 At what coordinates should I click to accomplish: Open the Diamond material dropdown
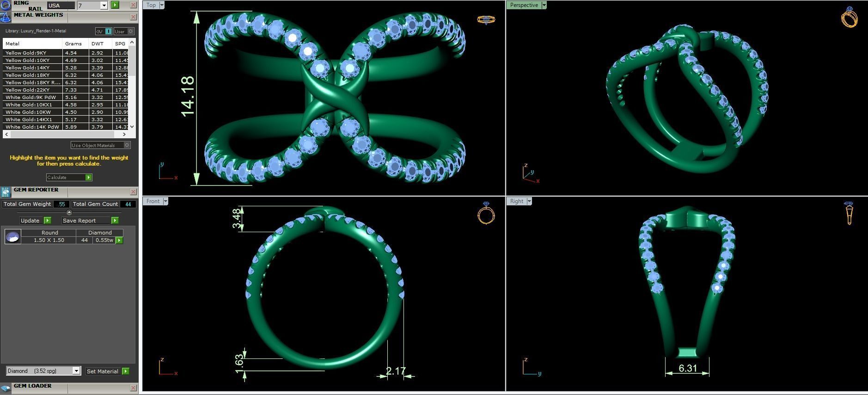tap(76, 371)
